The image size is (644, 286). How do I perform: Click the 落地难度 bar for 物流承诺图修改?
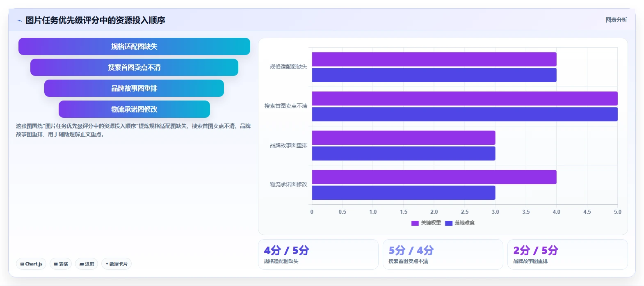pos(404,193)
